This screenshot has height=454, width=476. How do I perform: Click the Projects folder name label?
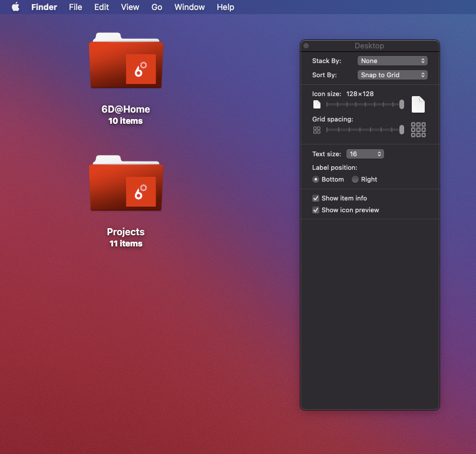125,232
